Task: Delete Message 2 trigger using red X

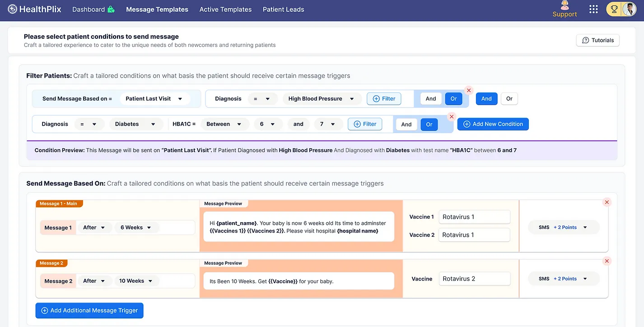Action: click(x=607, y=261)
